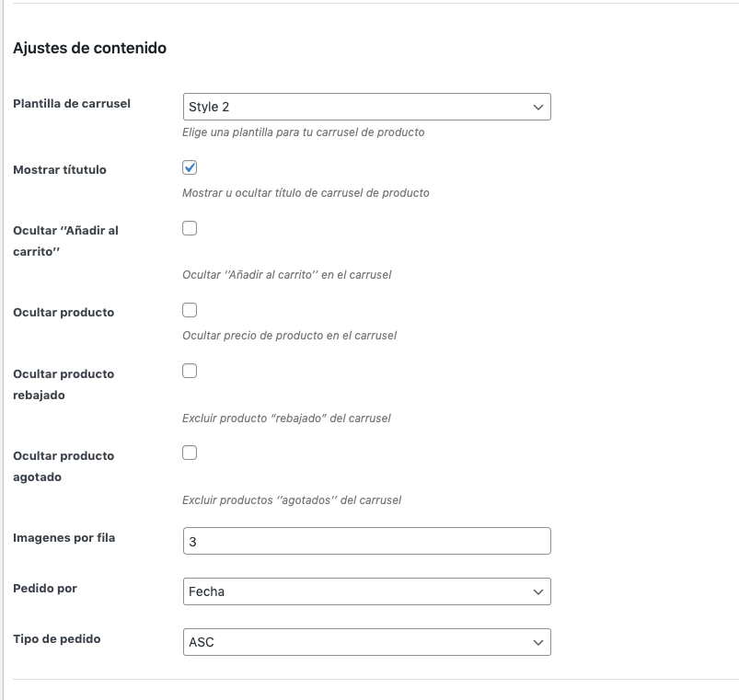Click the chevron arrow beside Style 2
739x700 pixels.
pyautogui.click(x=537, y=108)
